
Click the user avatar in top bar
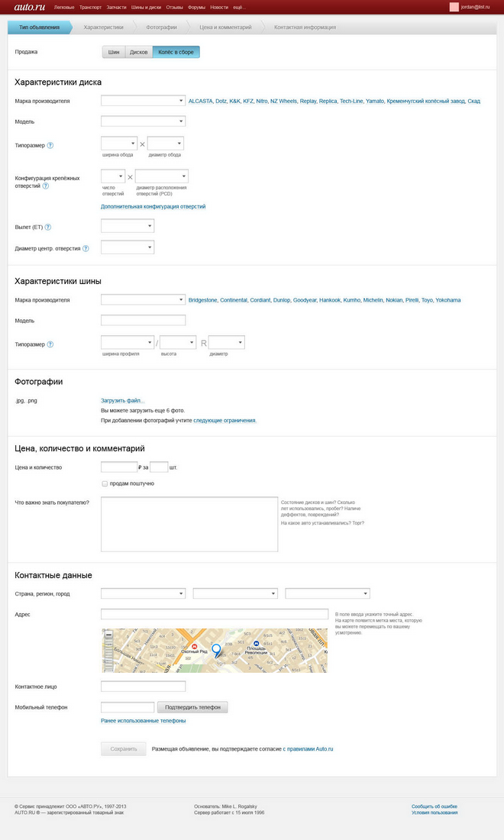[454, 7]
